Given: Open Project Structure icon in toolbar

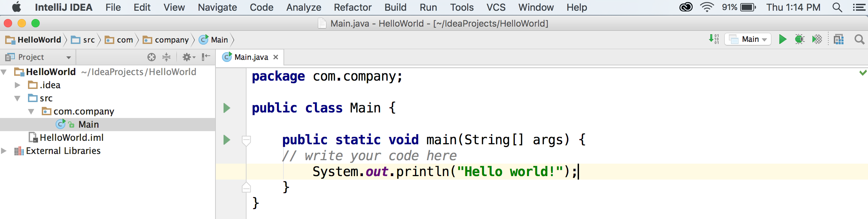Looking at the screenshot, I should click(839, 39).
